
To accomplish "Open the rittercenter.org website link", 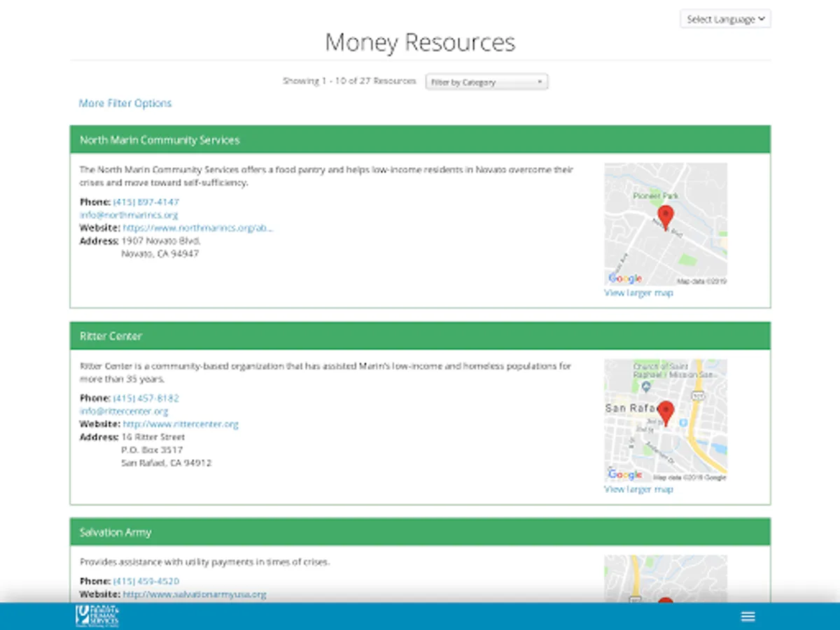I will (181, 423).
